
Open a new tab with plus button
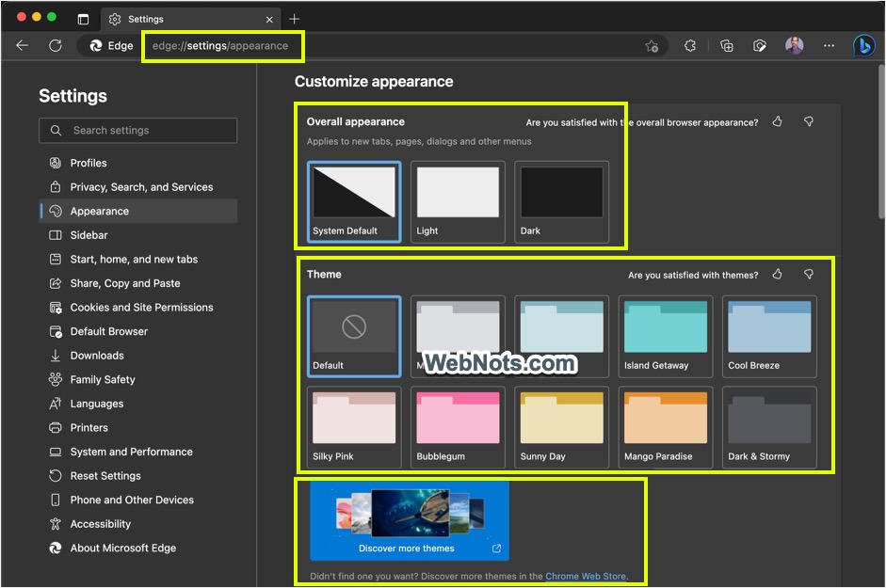(295, 19)
